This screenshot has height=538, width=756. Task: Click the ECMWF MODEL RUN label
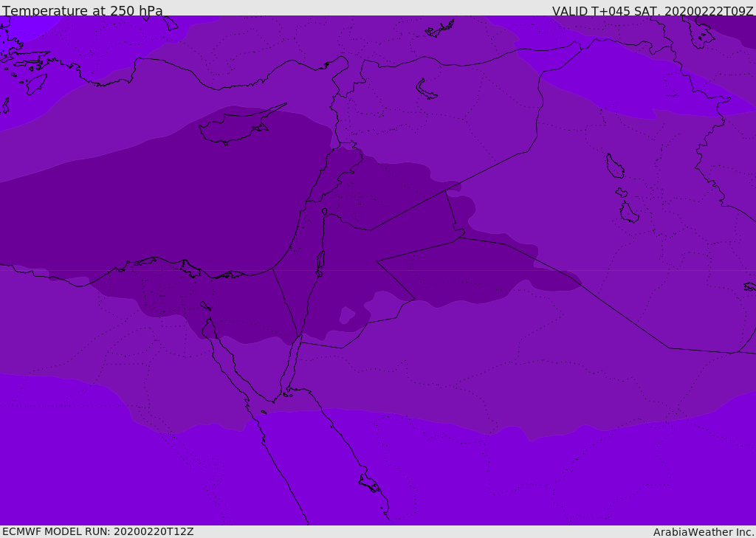click(98, 531)
